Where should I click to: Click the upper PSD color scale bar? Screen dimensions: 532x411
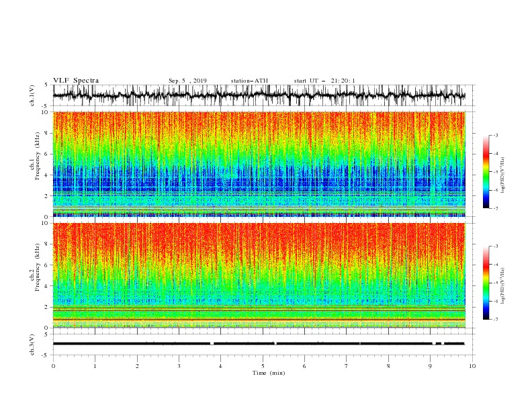click(486, 172)
